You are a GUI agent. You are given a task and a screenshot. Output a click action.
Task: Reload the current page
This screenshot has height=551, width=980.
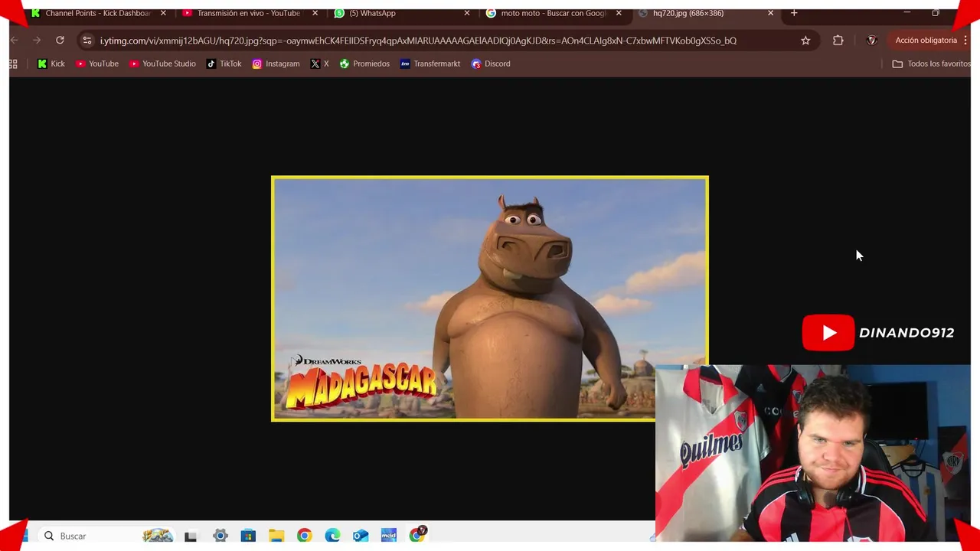60,41
